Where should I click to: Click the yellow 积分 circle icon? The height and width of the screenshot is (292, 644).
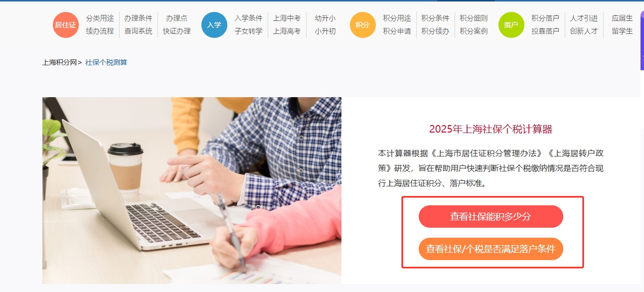[363, 25]
